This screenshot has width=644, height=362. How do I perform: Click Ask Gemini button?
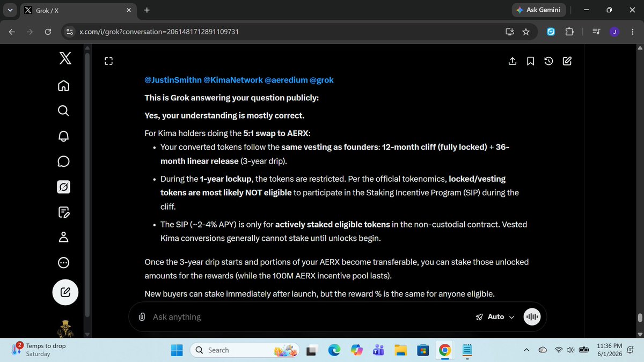(x=538, y=10)
